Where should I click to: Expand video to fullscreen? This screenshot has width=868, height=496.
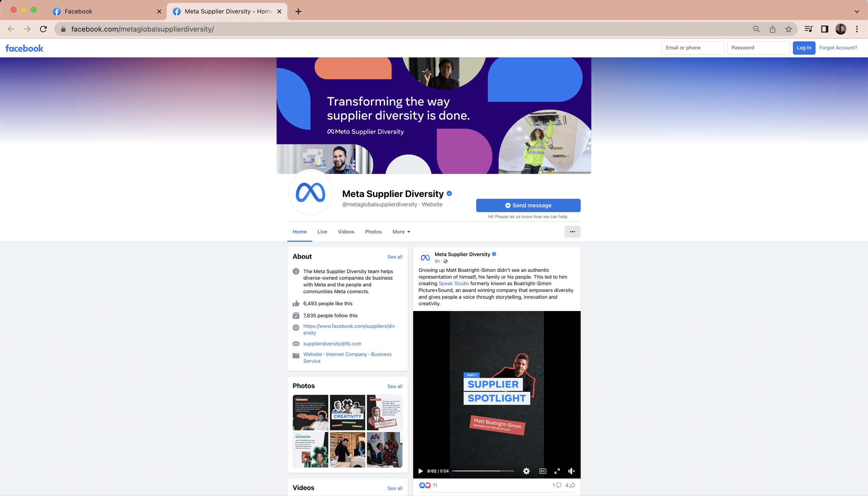(557, 471)
